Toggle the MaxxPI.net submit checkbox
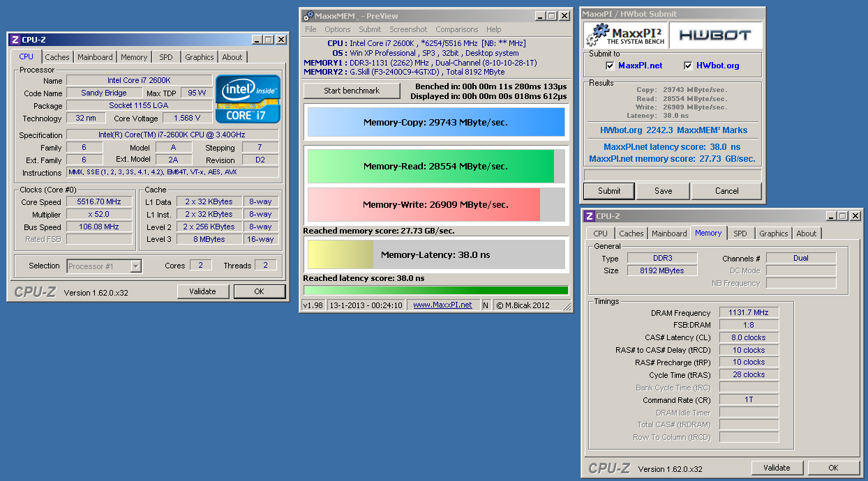Viewport: 868px width, 481px height. [611, 66]
